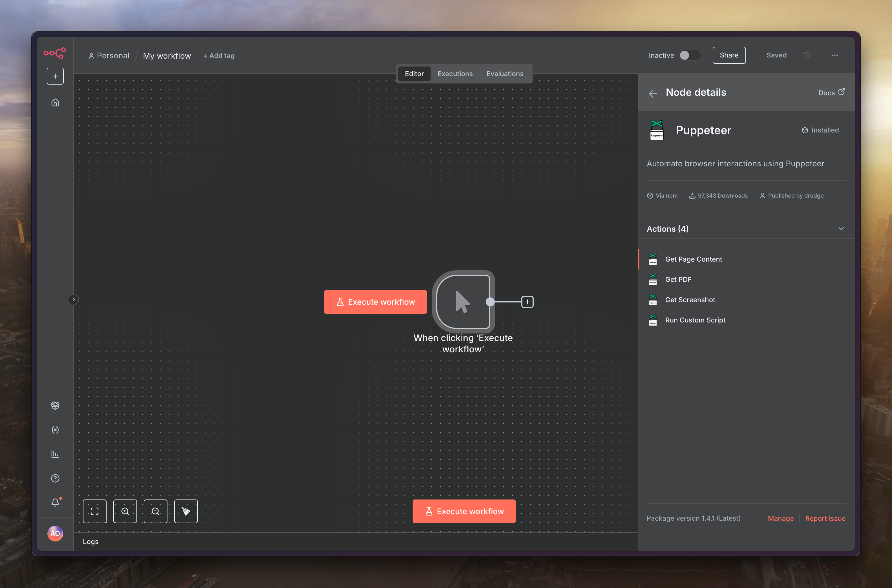Click the plus create-new button in sidebar
Image resolution: width=892 pixels, height=588 pixels.
coord(55,76)
